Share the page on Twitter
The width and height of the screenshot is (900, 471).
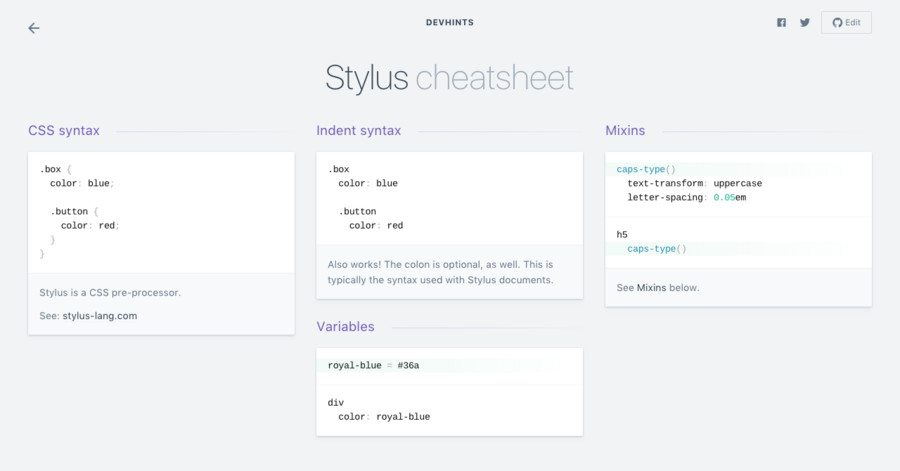coord(805,22)
